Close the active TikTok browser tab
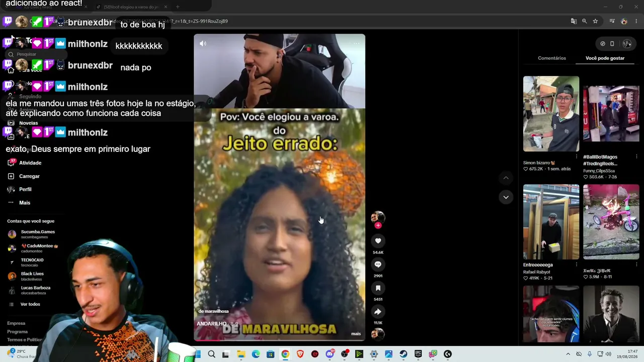Viewport: 644px width, 362px height. pyautogui.click(x=165, y=7)
